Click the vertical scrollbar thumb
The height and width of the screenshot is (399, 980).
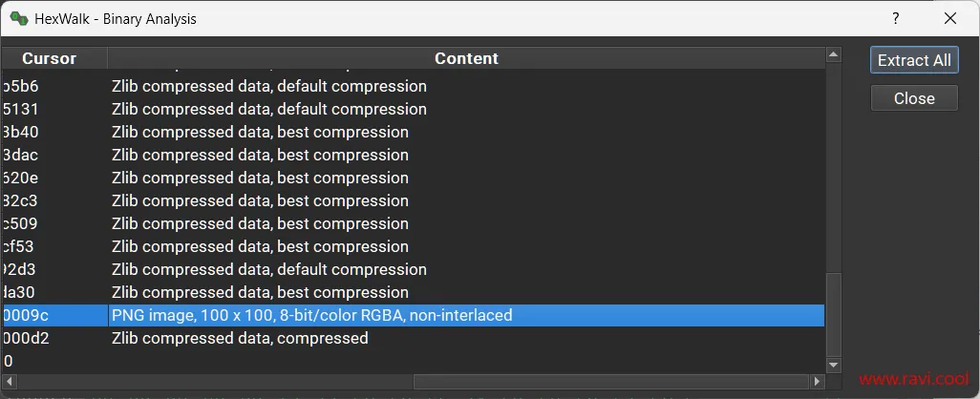tap(833, 315)
